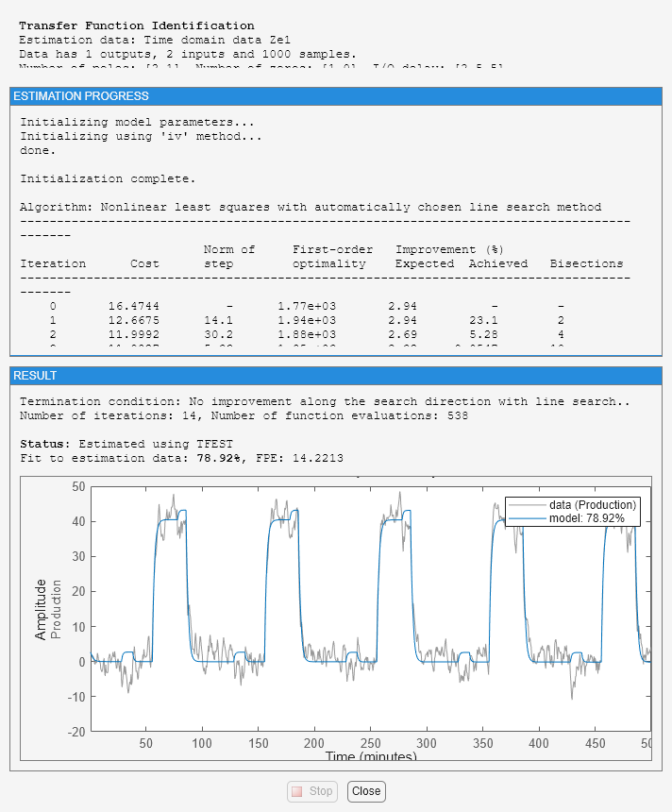Click the Fit to estimation data 78.92% text
This screenshot has width=672, height=812.
click(131, 458)
